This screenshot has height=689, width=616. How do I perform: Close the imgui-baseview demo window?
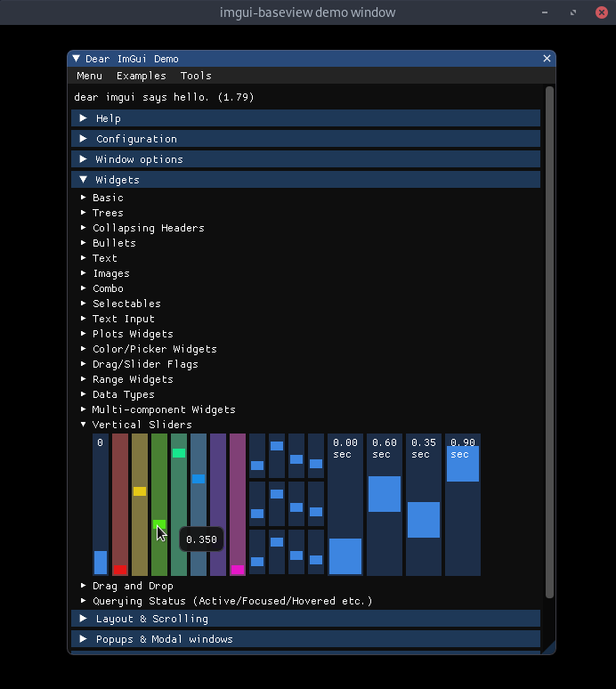coord(602,12)
